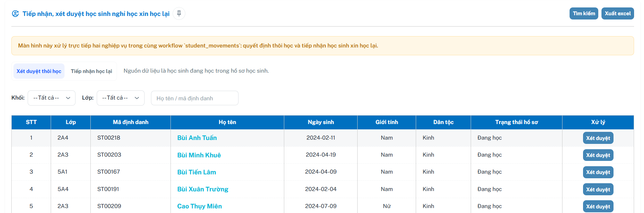Viewport: 644px width, 213px height.
Task: Click Xét duyệt for Bùi Xuân Trường
Action: (x=598, y=189)
